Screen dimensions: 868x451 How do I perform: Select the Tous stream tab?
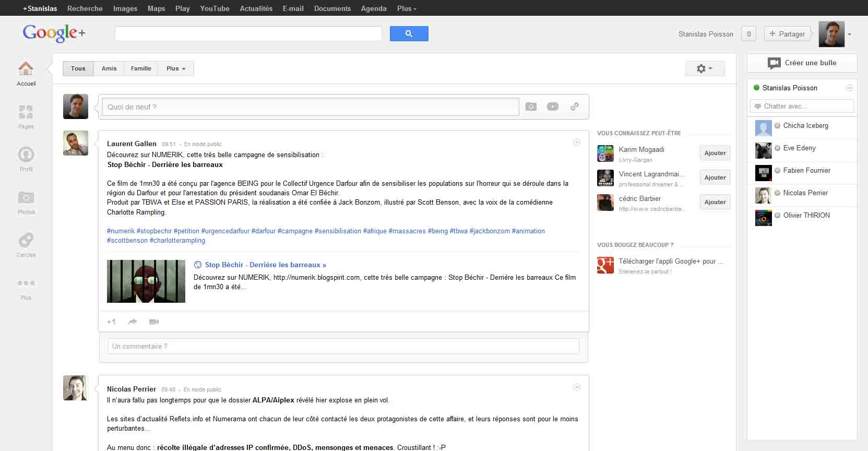point(78,68)
